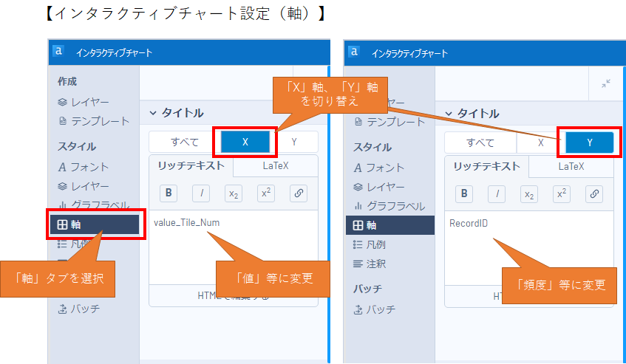Open LaTeX tab in right window

tap(571, 167)
